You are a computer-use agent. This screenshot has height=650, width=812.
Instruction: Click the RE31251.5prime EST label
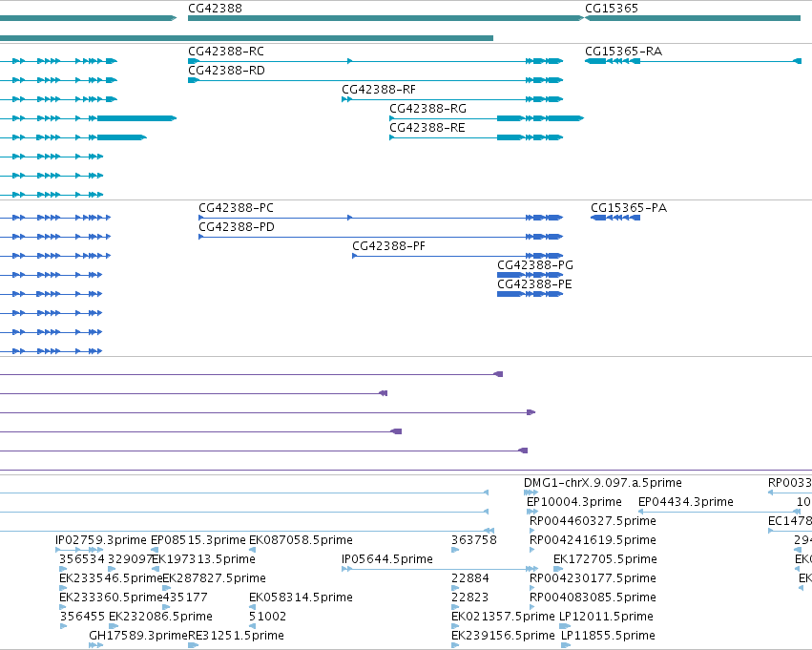pyautogui.click(x=236, y=636)
